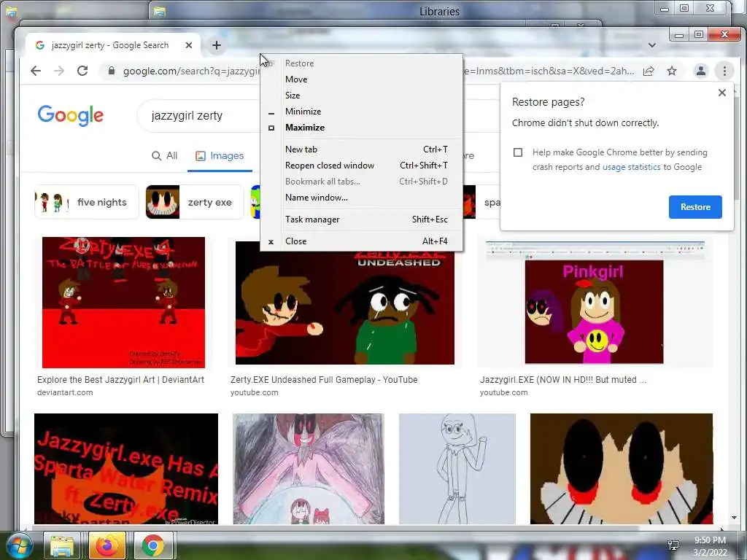747x560 pixels.
Task: Open a new tab with plus button
Action: [216, 45]
